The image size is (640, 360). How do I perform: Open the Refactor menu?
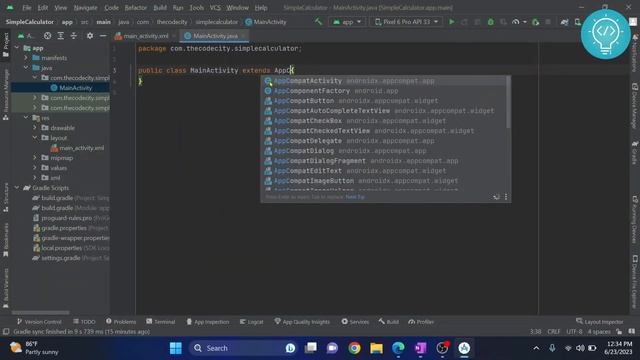coord(136,8)
